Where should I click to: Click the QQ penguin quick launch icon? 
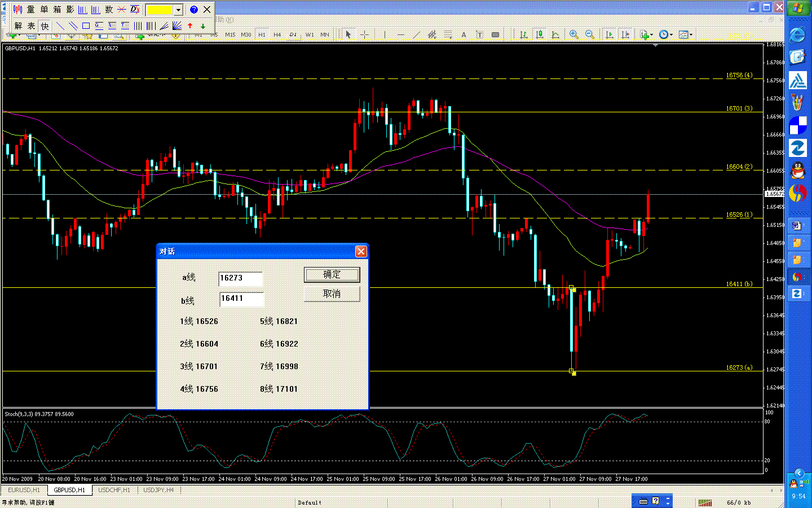pyautogui.click(x=797, y=170)
